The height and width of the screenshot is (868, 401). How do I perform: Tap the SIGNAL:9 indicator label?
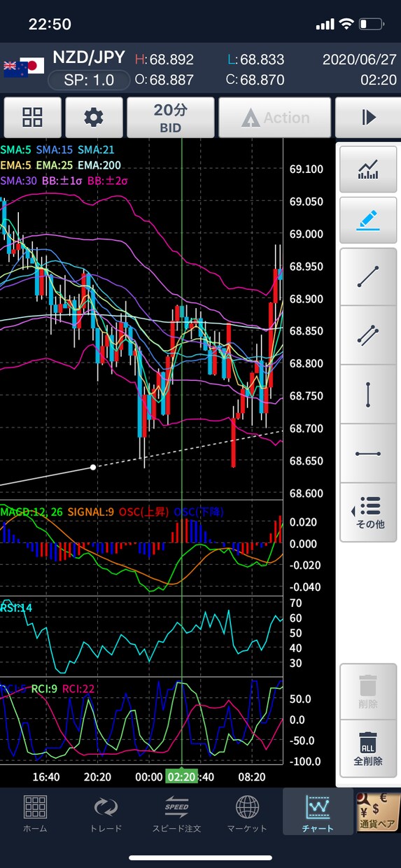pos(90,512)
